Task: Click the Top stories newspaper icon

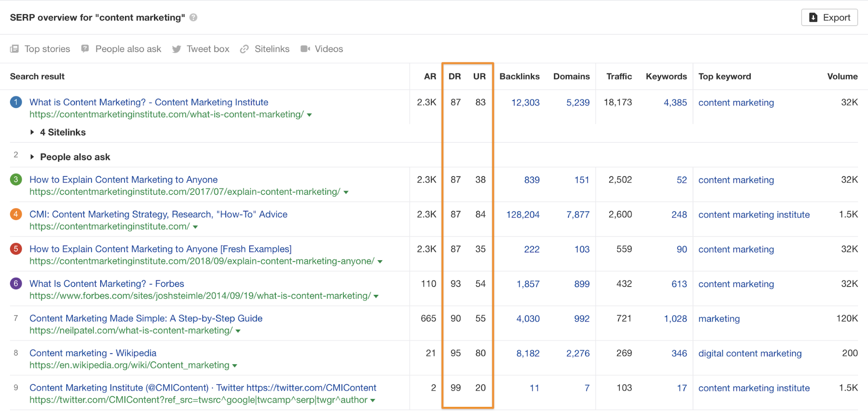Action: (x=14, y=49)
